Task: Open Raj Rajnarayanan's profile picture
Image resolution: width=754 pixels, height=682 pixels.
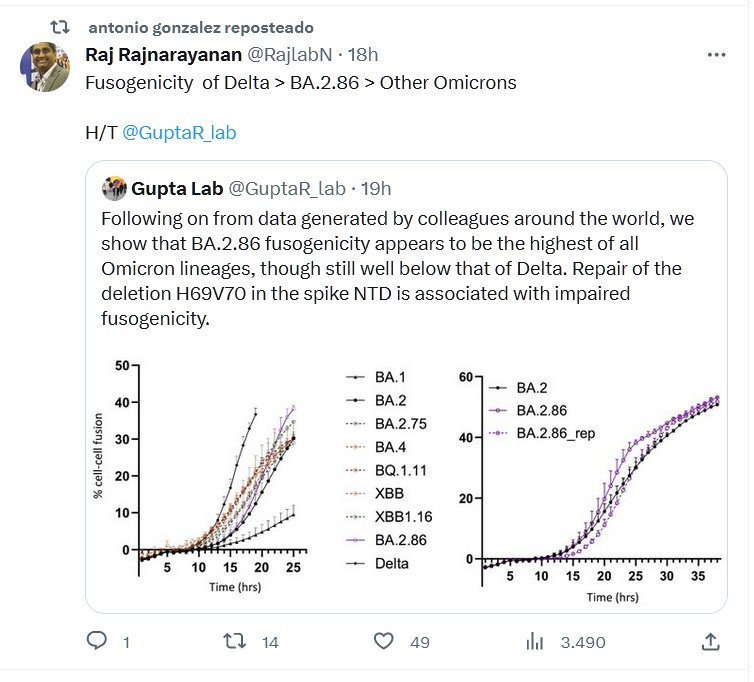Action: pyautogui.click(x=45, y=70)
